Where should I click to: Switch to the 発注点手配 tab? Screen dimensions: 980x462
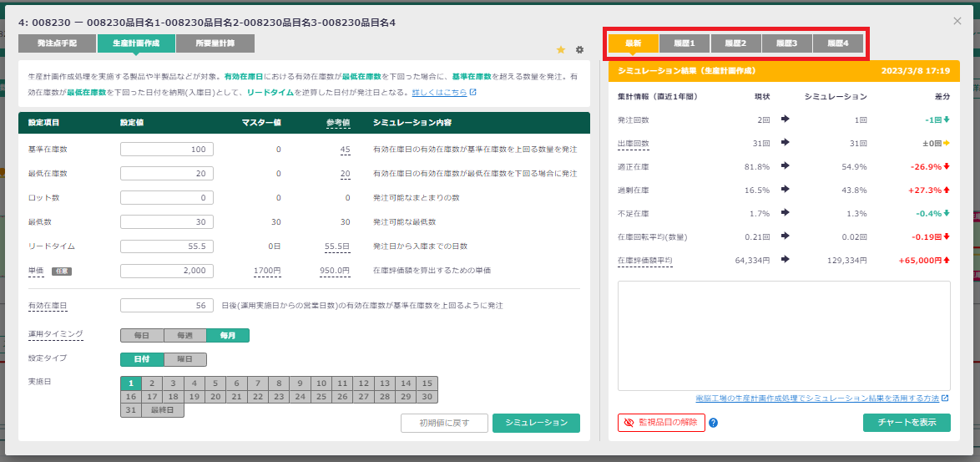pyautogui.click(x=57, y=43)
